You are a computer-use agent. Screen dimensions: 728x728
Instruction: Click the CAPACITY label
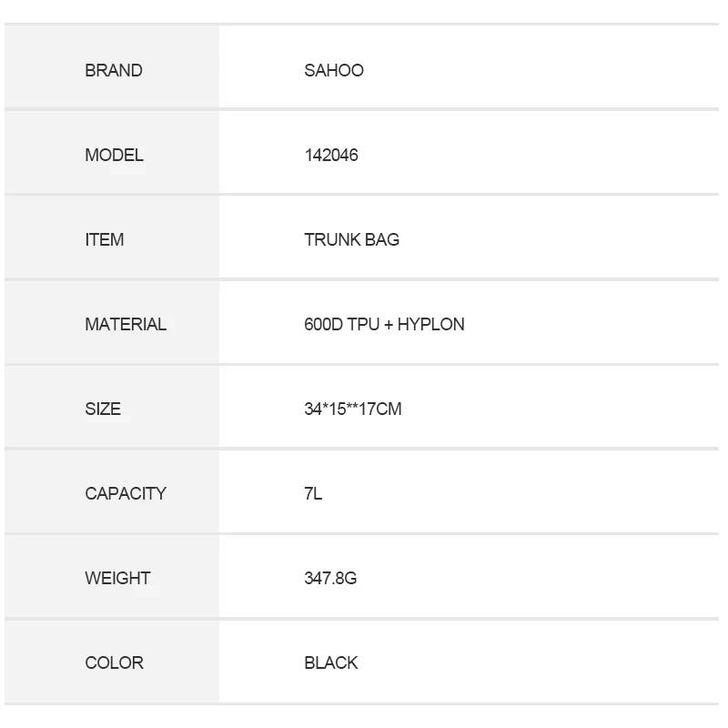point(126,494)
